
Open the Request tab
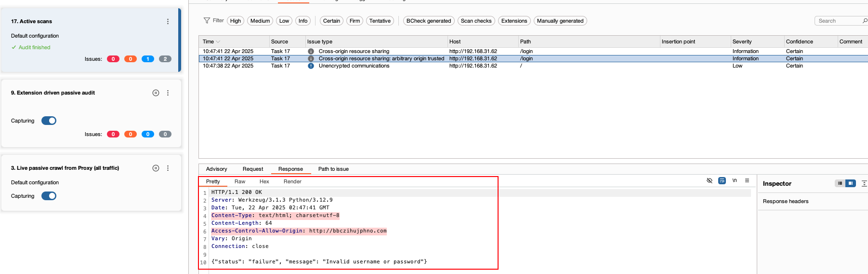[253, 169]
